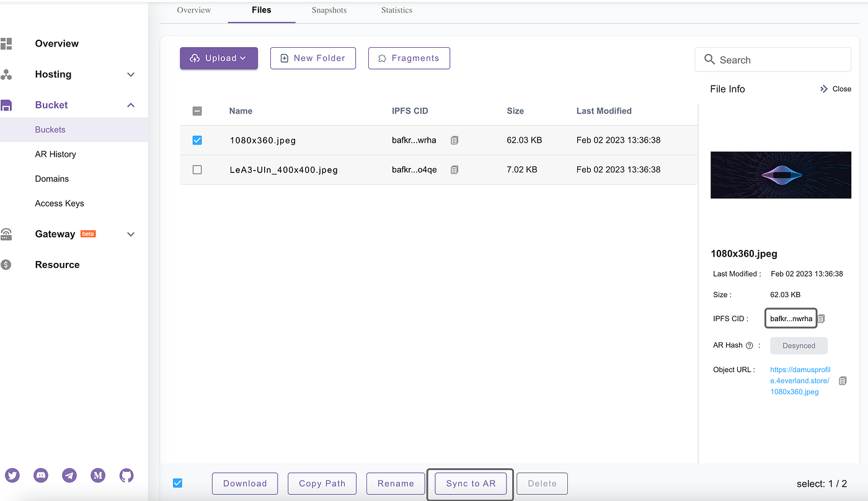Click the Bucket icon in sidebar
Screen dimensions: 868x501
(6, 105)
